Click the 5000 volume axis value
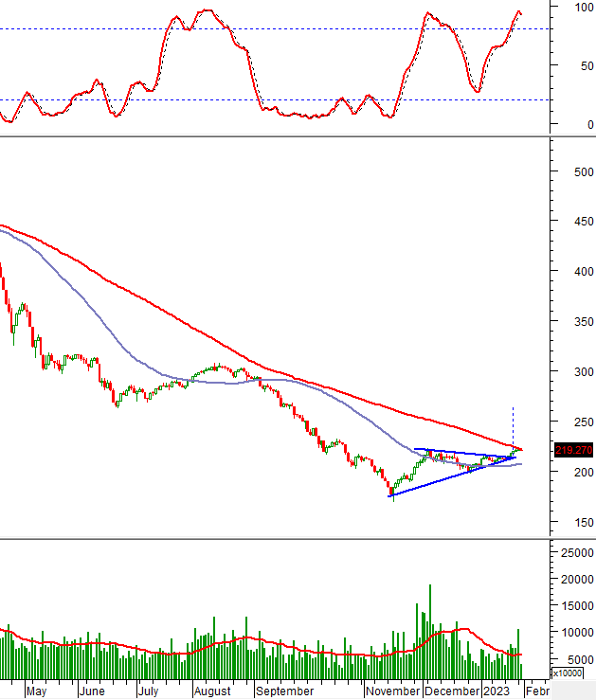Viewport: 596px width, 700px height. click(x=581, y=659)
